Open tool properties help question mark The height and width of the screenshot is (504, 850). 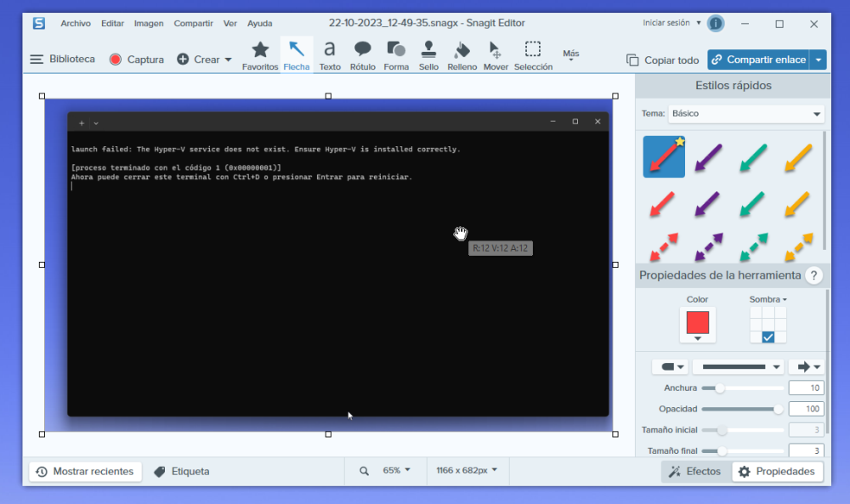click(x=813, y=275)
